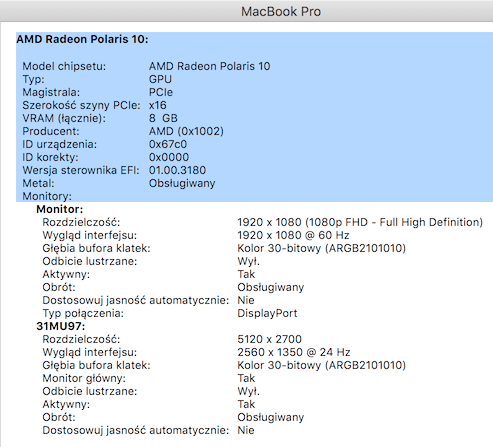Screen dimensions: 493x447
Task: Click the ID korekty 0x0000 value
Action: click(169, 157)
